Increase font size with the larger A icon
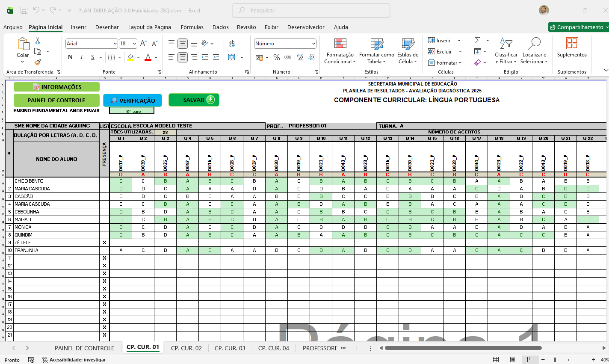The image size is (609, 364). (x=144, y=43)
